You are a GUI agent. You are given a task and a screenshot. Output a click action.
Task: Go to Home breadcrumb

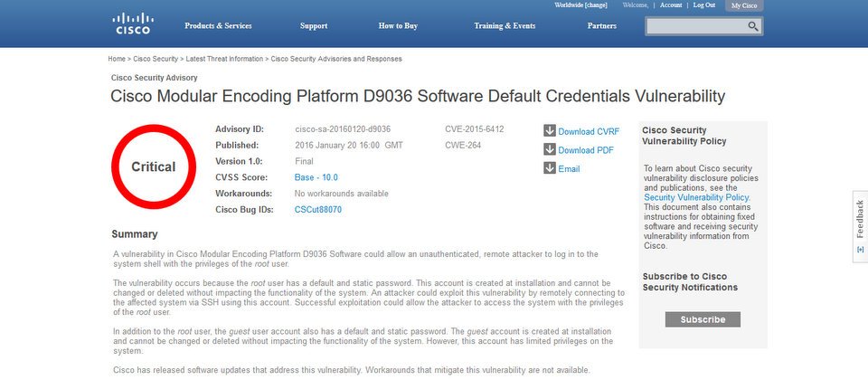pos(117,59)
